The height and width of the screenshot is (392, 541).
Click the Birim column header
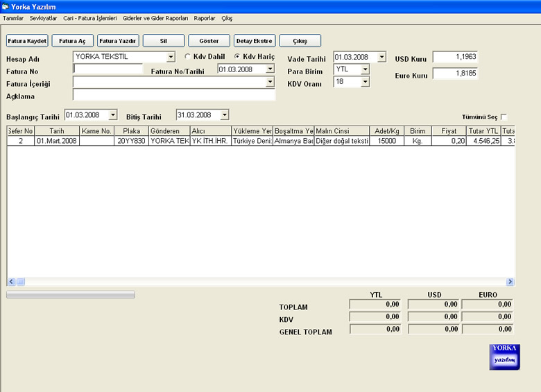418,131
